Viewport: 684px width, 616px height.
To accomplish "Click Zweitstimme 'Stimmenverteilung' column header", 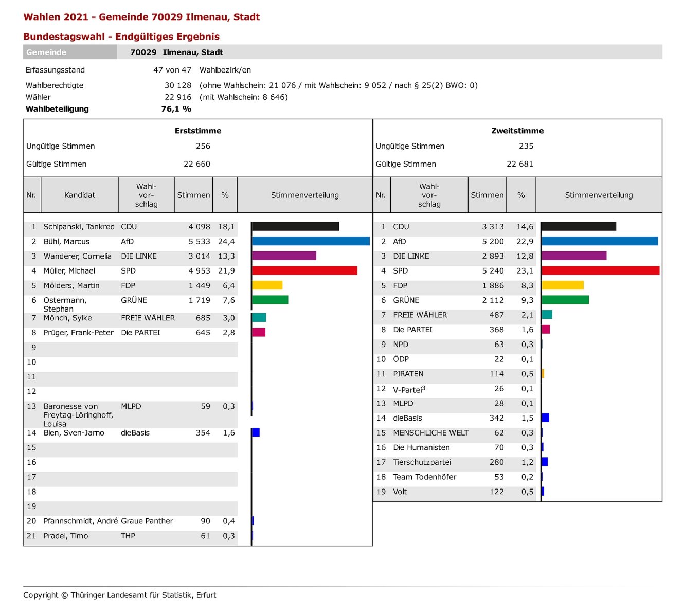I will (x=599, y=195).
